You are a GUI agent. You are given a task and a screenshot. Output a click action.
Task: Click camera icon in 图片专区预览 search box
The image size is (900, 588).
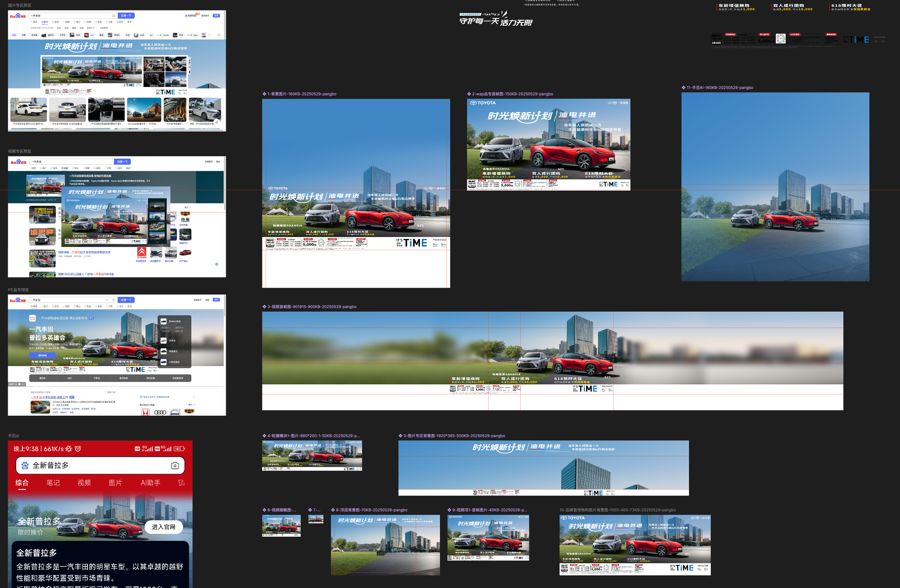[114, 16]
